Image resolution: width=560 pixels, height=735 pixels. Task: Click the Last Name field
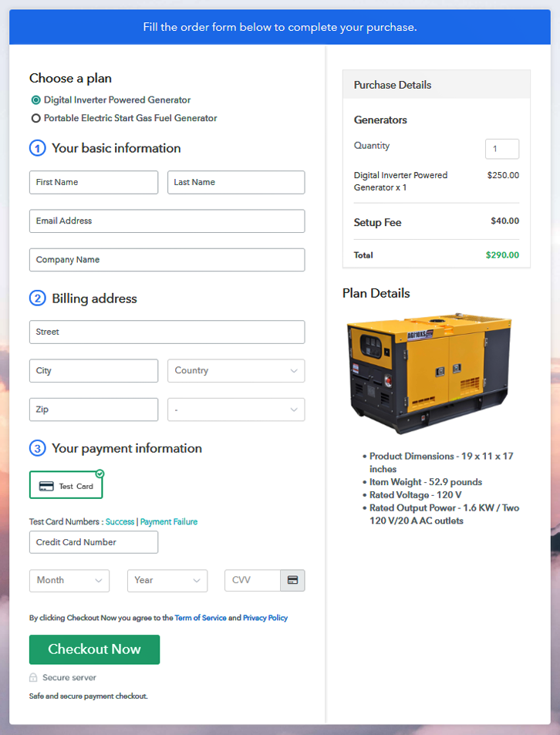pos(236,182)
